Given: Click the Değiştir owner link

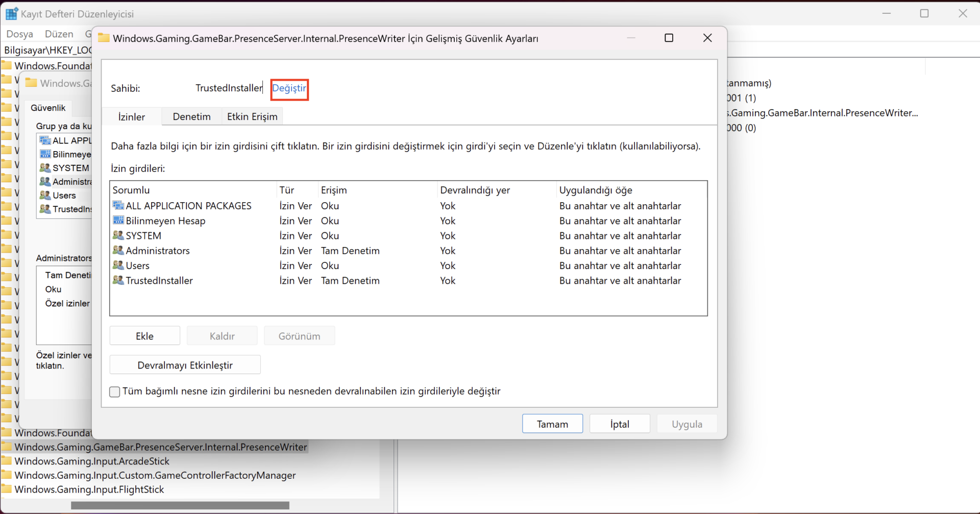Looking at the screenshot, I should [x=289, y=88].
